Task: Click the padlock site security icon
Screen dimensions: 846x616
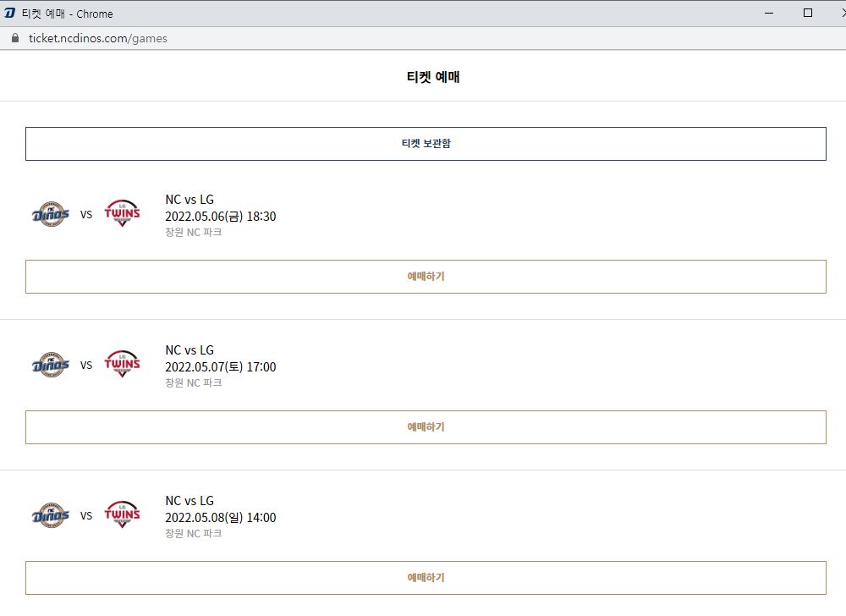Action: [15, 38]
